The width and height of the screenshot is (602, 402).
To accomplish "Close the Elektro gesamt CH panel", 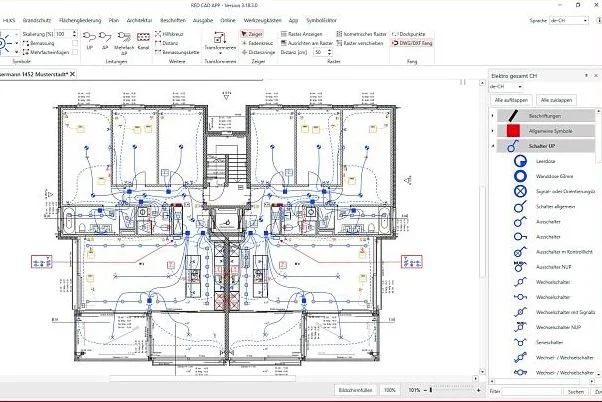I will (x=596, y=76).
